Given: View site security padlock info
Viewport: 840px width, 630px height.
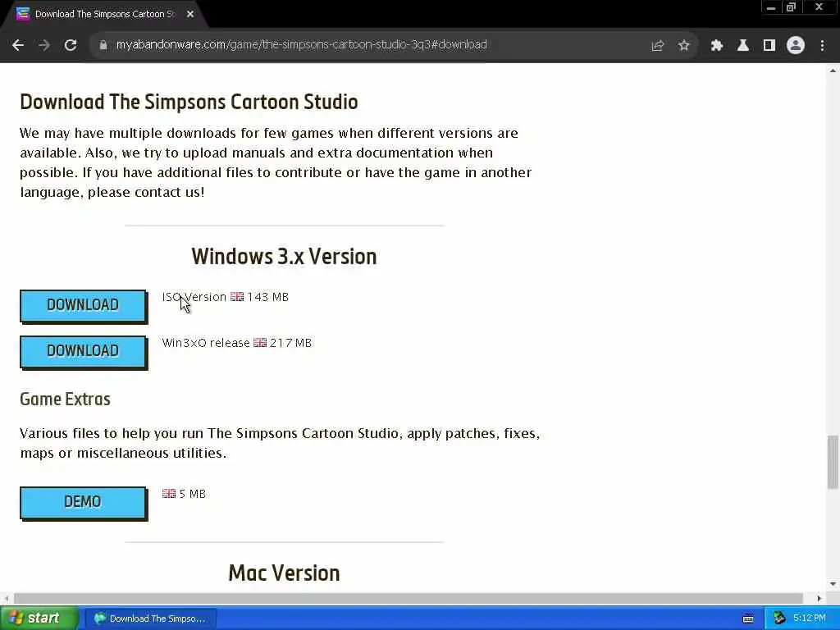Looking at the screenshot, I should [103, 45].
